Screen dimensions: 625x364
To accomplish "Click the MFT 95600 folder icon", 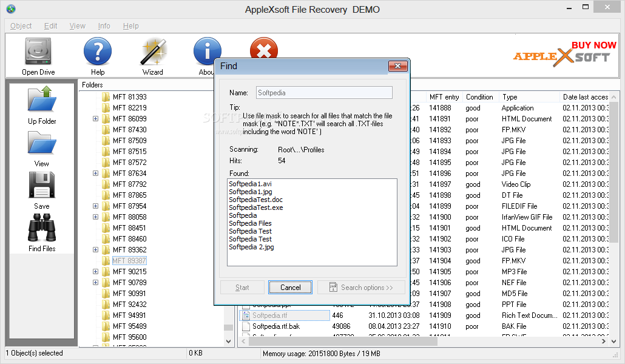I will (x=105, y=337).
